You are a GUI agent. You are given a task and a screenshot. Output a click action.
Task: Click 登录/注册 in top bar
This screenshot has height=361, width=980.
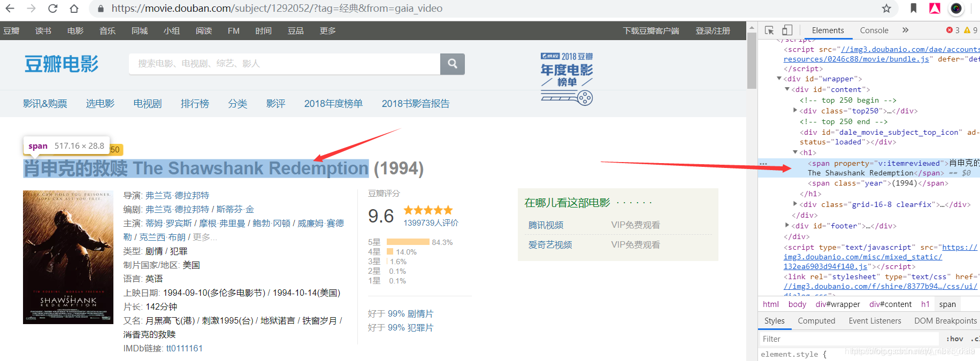click(x=713, y=31)
